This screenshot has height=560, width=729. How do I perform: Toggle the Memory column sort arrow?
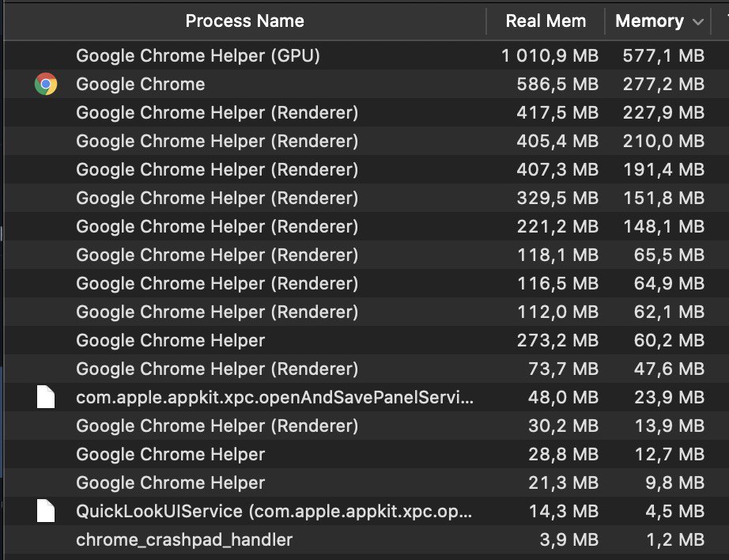pos(697,21)
